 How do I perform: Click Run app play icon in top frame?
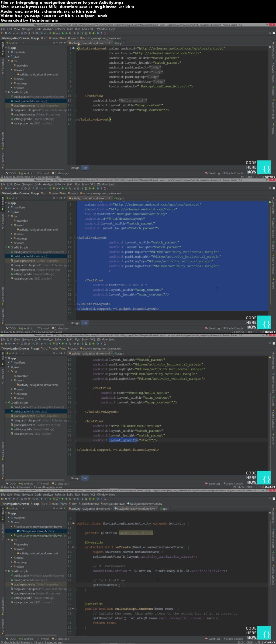point(63,33)
